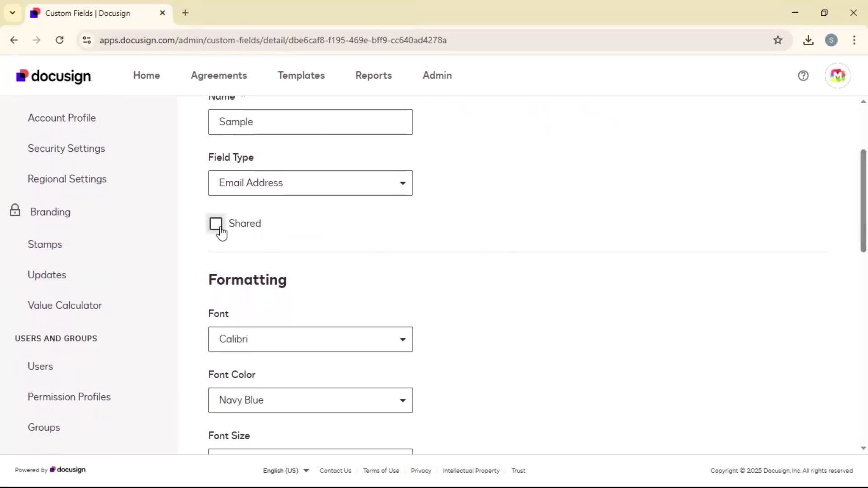Open Stamps in sidebar
868x488 pixels.
[45, 244]
